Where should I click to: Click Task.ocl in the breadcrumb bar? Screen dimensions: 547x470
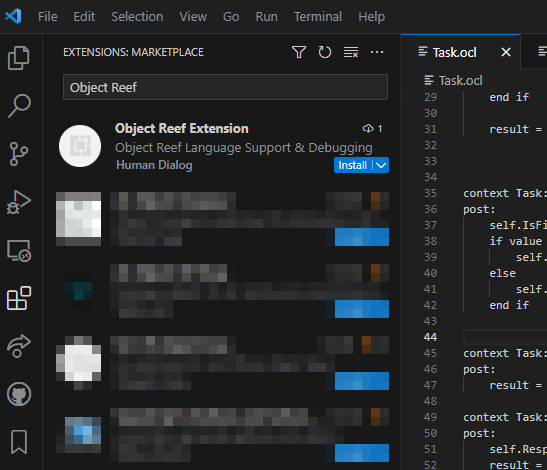click(x=460, y=81)
